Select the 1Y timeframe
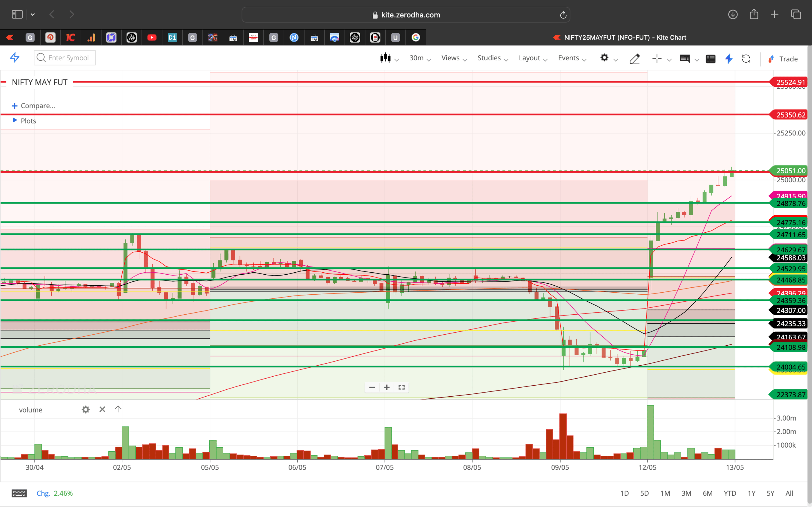812x507 pixels. 752,493
